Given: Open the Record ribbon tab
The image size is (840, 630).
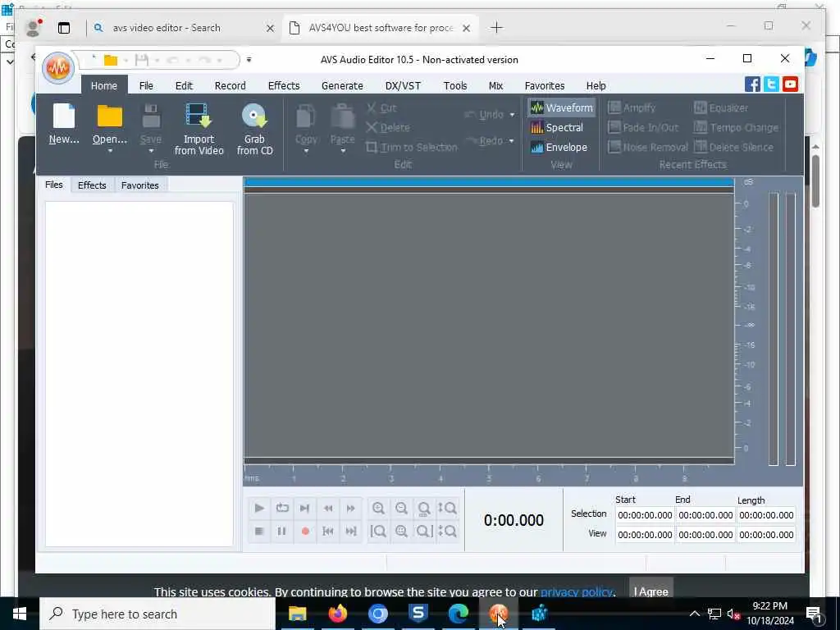Looking at the screenshot, I should pos(231,85).
